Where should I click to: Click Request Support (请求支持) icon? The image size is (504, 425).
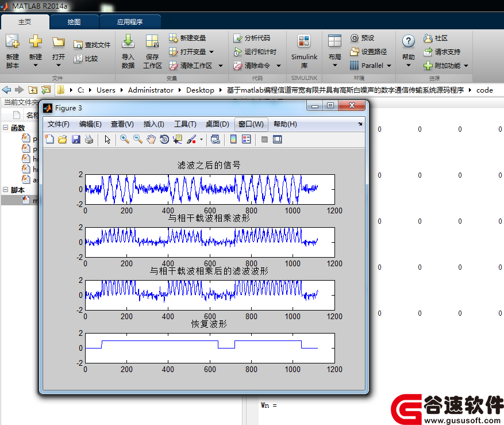coord(428,52)
